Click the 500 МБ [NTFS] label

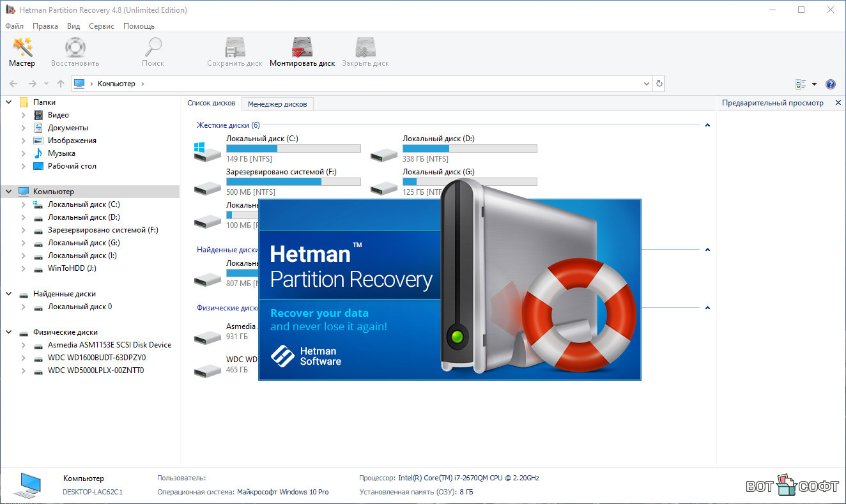(251, 192)
